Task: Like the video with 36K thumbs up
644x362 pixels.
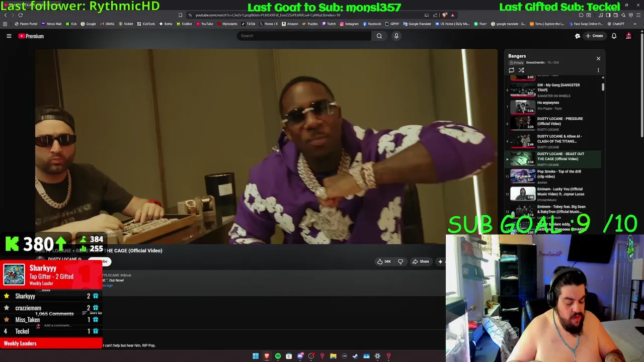Action: point(384,261)
